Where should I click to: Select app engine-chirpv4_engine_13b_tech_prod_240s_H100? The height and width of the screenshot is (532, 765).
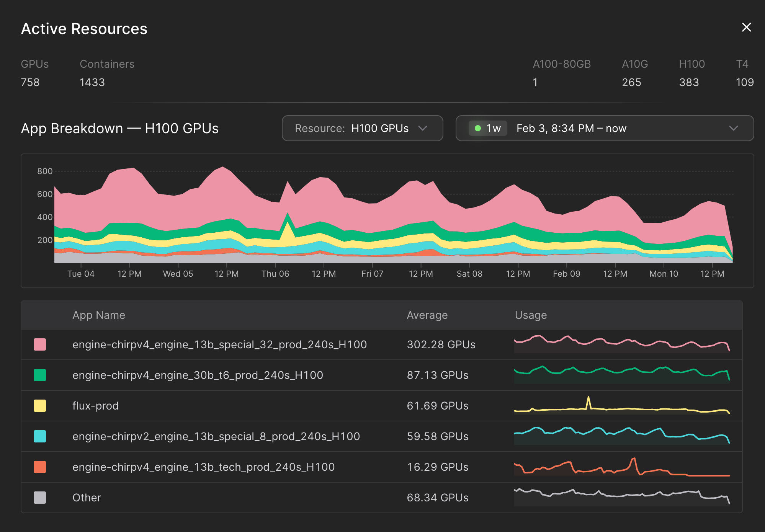coord(203,467)
